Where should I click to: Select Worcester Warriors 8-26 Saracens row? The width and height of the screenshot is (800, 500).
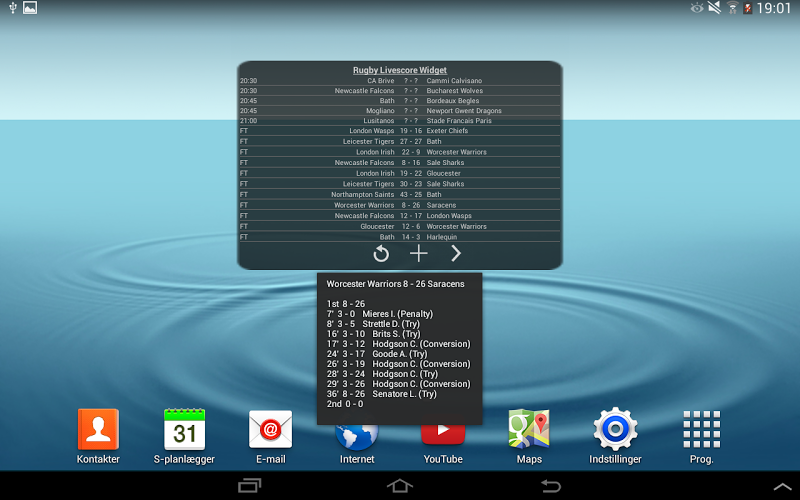tap(399, 205)
